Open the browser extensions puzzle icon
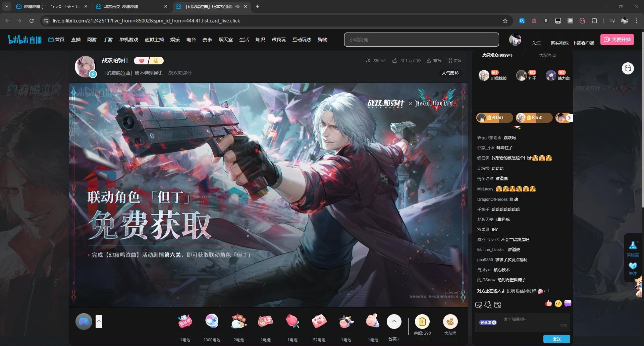644x346 pixels. tap(594, 21)
